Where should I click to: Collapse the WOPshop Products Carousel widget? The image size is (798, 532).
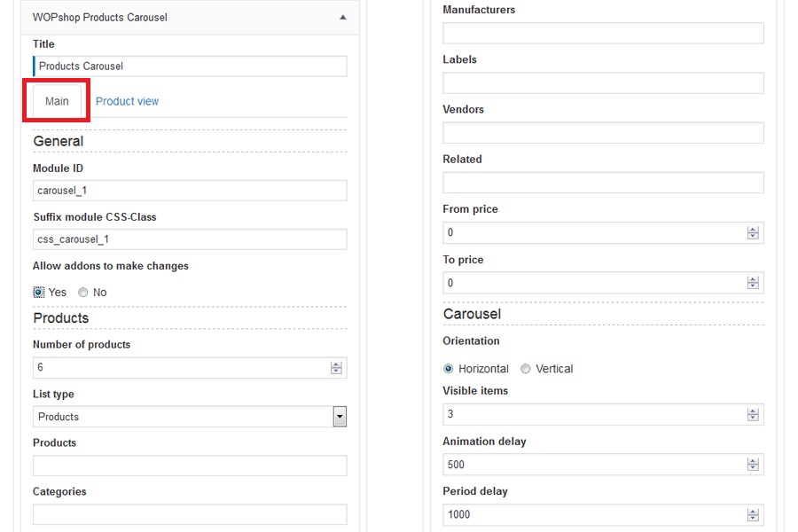point(343,17)
